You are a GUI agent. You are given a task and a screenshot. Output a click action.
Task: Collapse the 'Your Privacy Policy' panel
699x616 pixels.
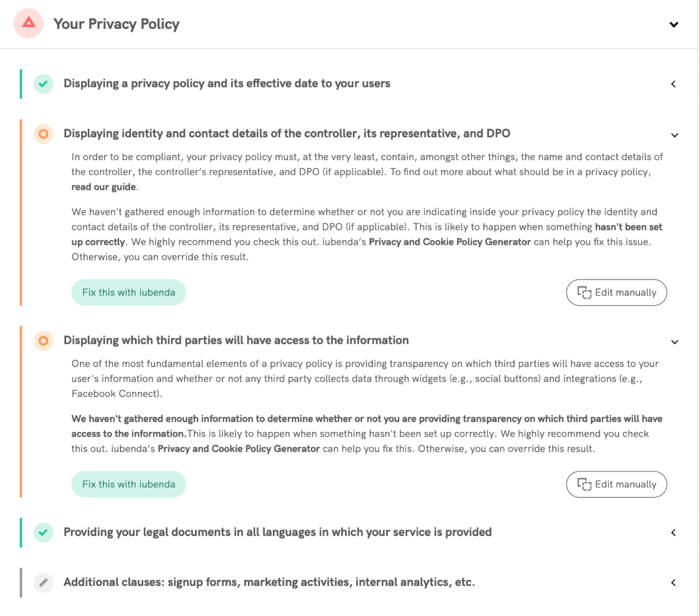pos(674,25)
